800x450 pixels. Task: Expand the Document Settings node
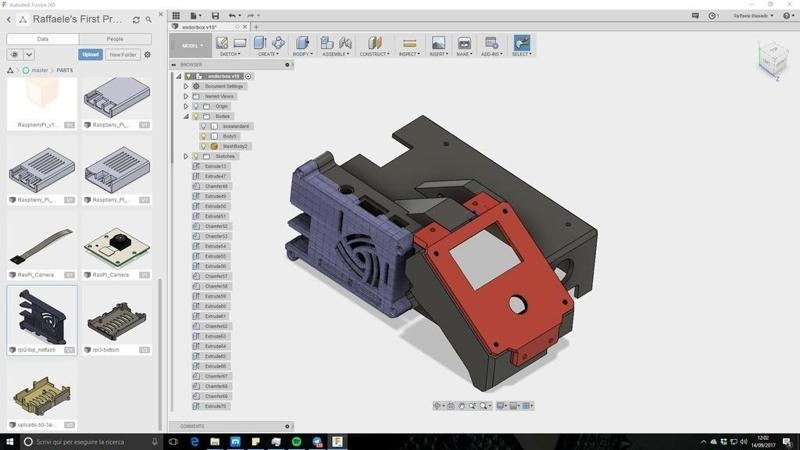click(186, 86)
